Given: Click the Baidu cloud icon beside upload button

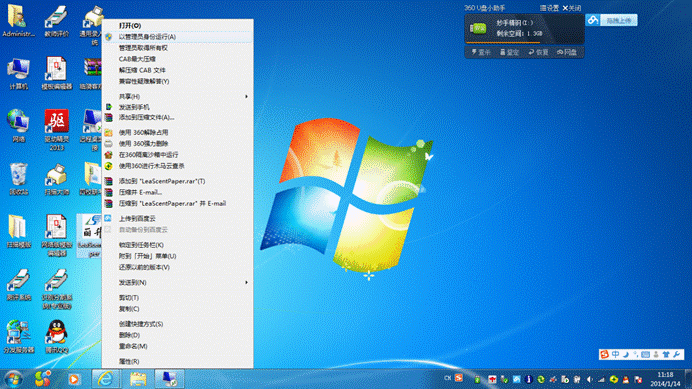Looking at the screenshot, I should pos(593,20).
